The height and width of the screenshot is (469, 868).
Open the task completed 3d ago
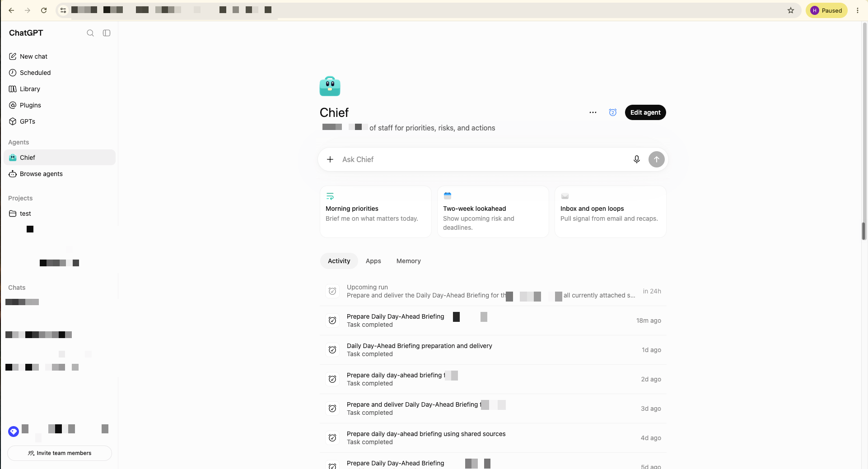click(x=493, y=409)
